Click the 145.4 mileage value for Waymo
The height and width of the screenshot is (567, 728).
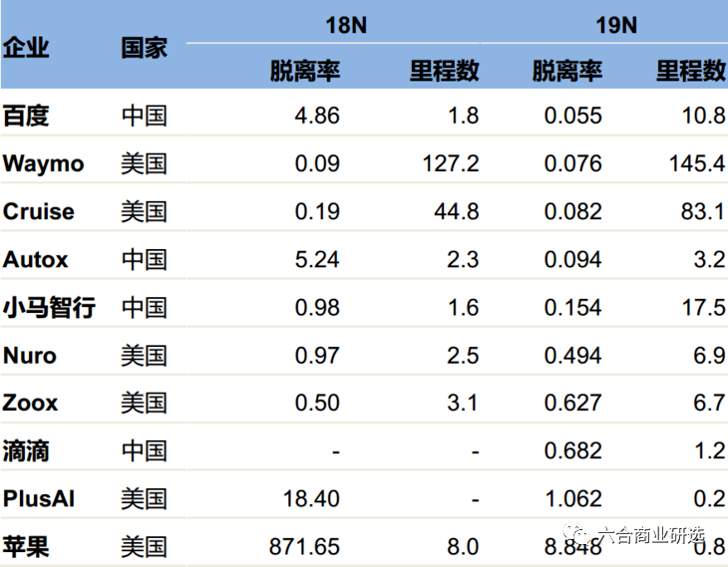coord(697,163)
